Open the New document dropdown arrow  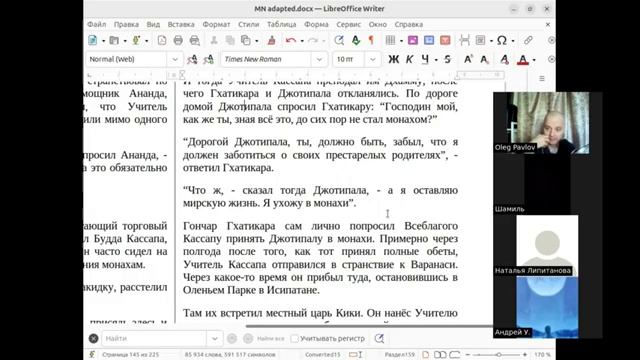pos(103,41)
